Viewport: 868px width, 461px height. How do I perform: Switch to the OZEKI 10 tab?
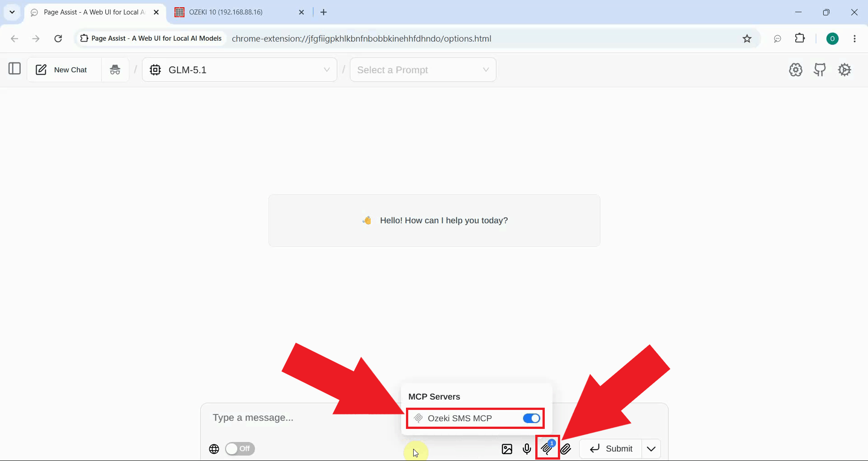tap(226, 12)
